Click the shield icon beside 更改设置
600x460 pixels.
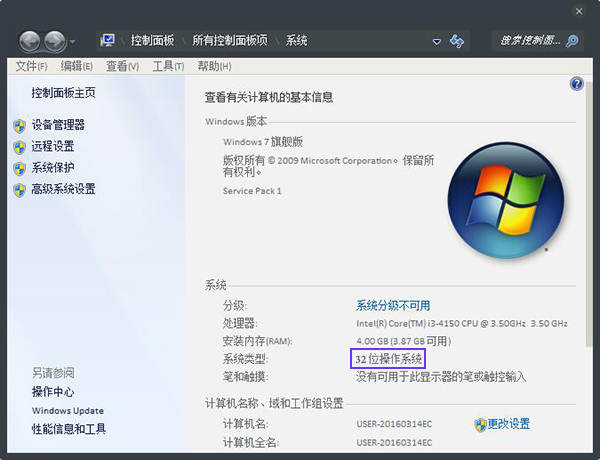[480, 425]
